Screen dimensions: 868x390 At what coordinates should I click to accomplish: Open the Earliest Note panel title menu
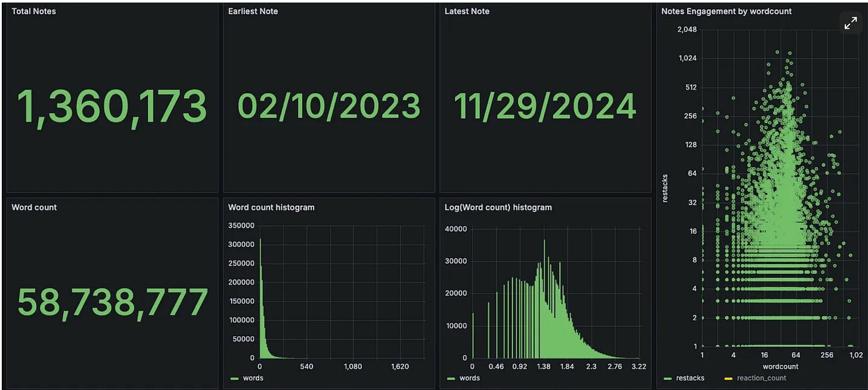point(253,11)
